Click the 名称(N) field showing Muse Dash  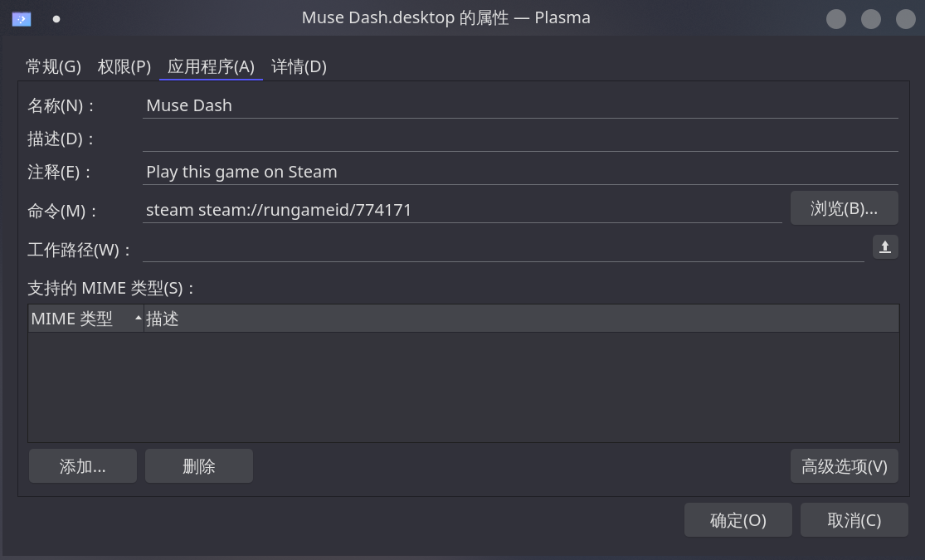415,105
